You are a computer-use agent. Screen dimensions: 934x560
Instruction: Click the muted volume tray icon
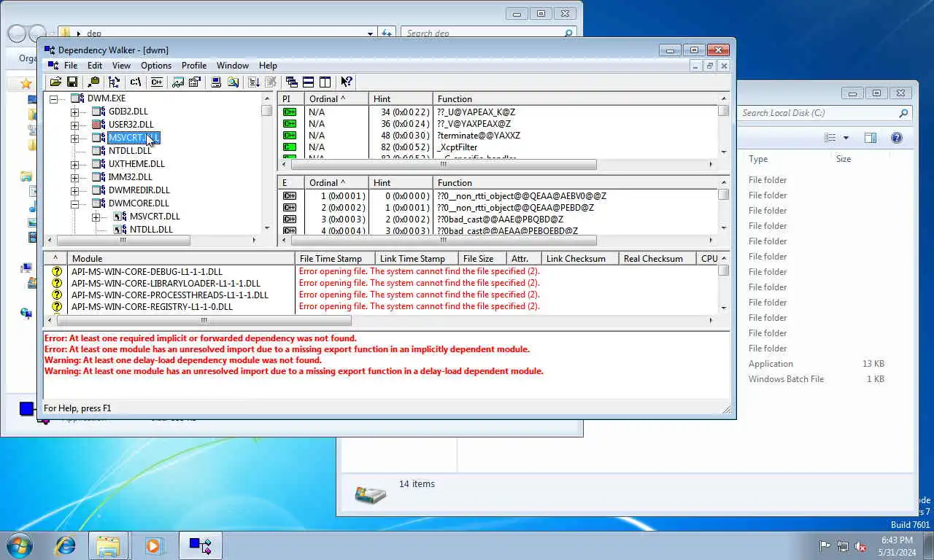[x=861, y=546]
